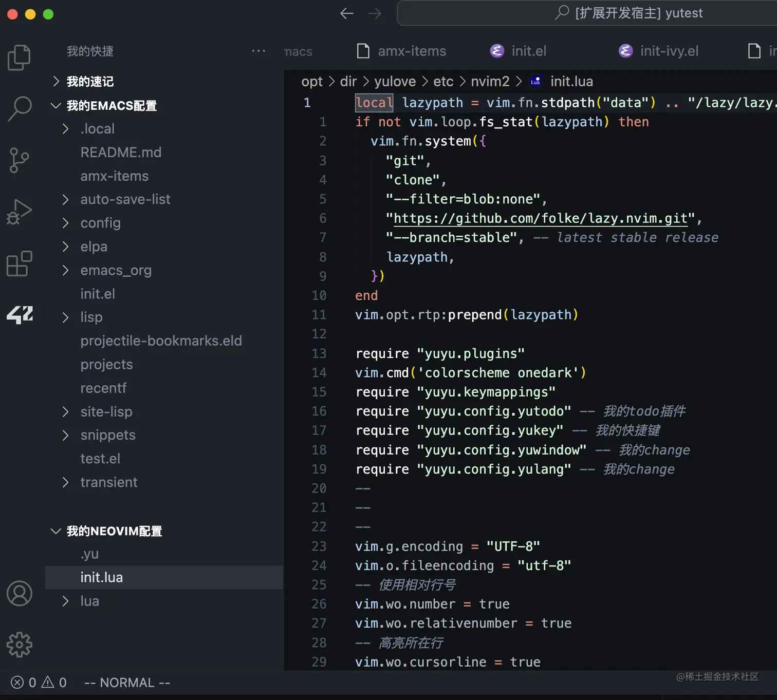Click 'colorscheme onedark' string in editor
777x700 pixels.
pyautogui.click(x=498, y=372)
